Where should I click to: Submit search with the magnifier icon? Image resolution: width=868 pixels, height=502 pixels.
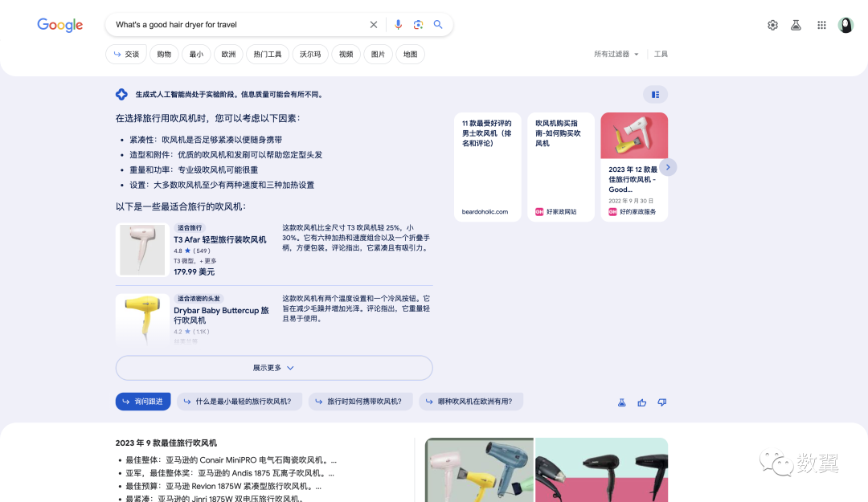pos(438,25)
